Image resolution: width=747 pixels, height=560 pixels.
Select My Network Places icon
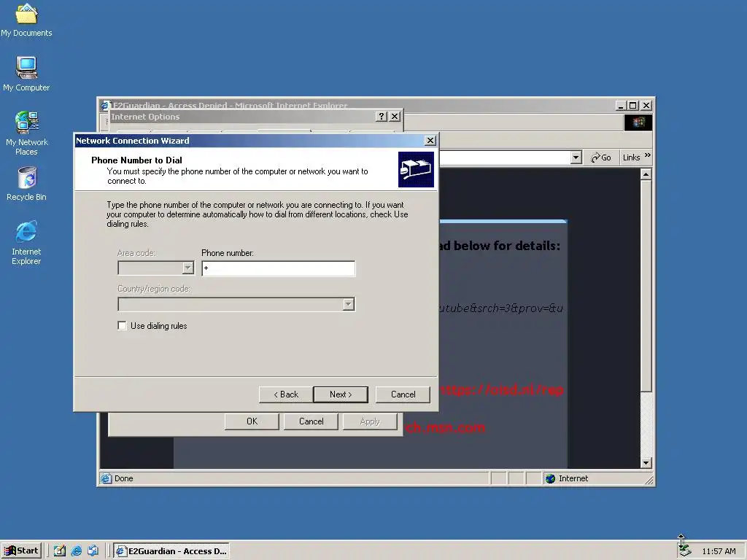tap(26, 133)
